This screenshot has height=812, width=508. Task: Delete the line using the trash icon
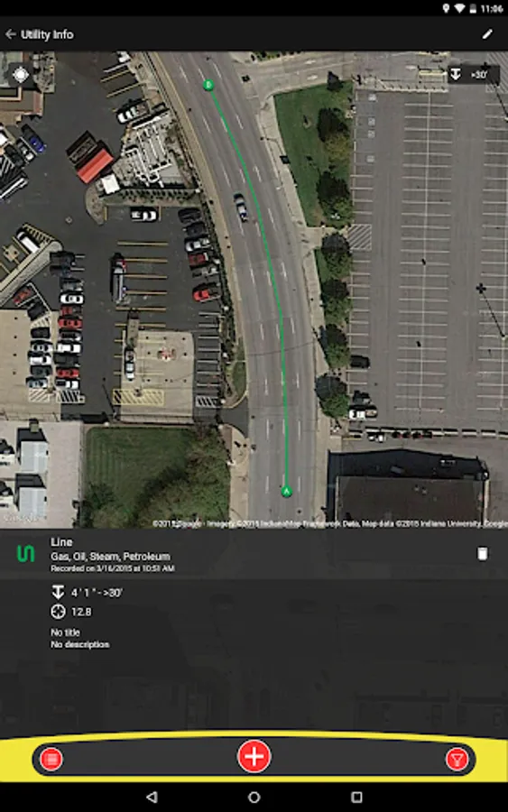482,554
